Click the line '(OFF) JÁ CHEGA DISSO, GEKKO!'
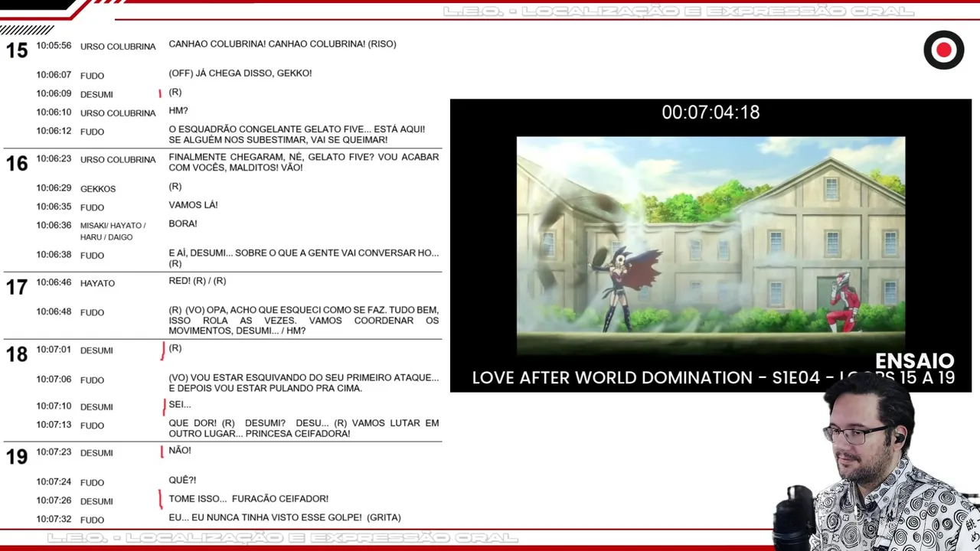980x551 pixels. coord(240,73)
